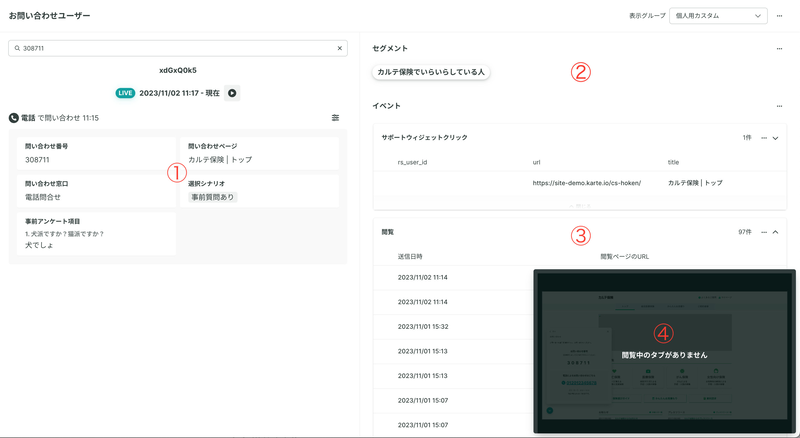The image size is (800, 438).
Task: Collapse the サポートウィジェットクリック event chevron
Action: click(x=776, y=138)
